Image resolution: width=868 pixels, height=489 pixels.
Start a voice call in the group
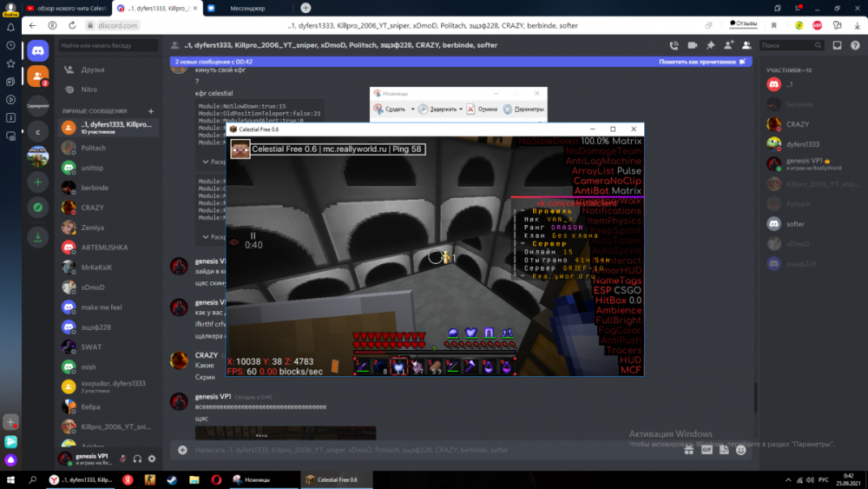pos(674,45)
